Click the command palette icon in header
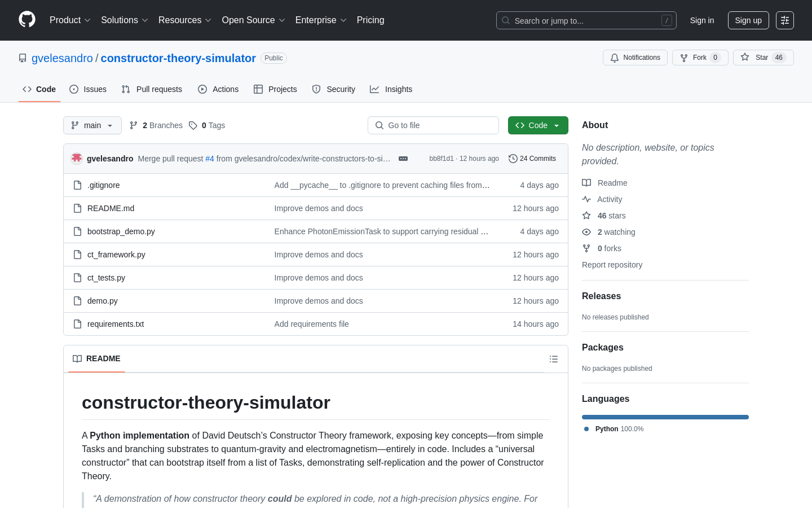This screenshot has height=508, width=812. (785, 20)
